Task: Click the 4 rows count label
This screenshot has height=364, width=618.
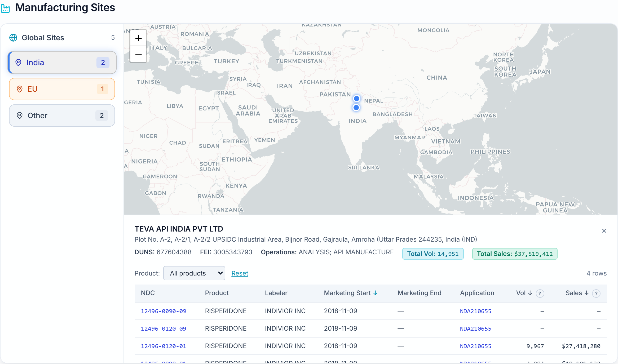Action: pos(597,273)
